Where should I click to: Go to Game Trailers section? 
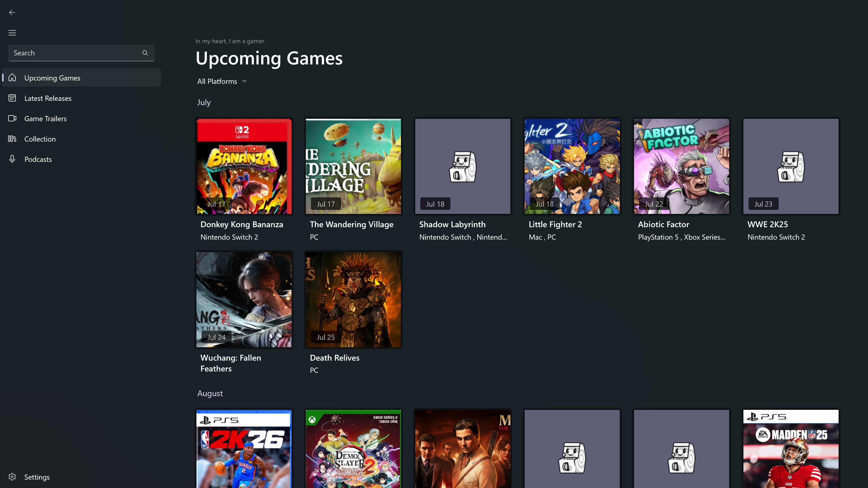coord(82,118)
